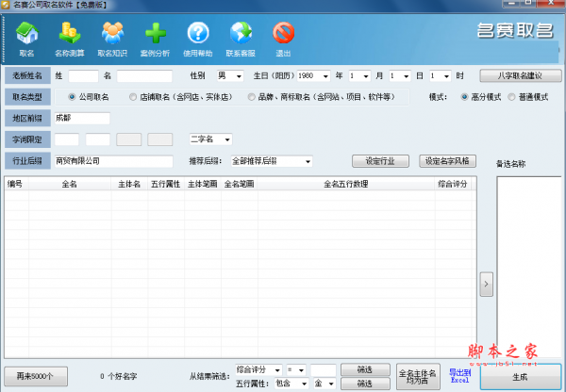Click the 退出 red exit icon
Viewport: 566px width, 392px height.
coord(283,36)
